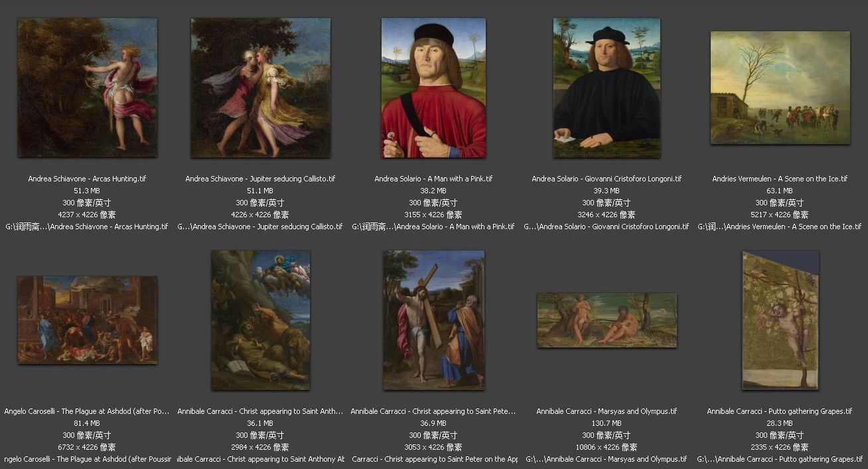Click filename A Scene on the Ice.tif

coord(780,179)
